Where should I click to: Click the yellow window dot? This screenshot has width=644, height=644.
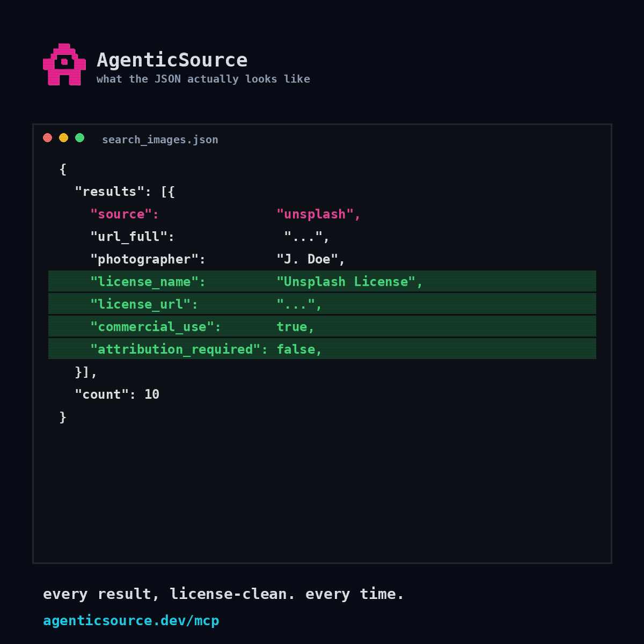pyautogui.click(x=64, y=138)
